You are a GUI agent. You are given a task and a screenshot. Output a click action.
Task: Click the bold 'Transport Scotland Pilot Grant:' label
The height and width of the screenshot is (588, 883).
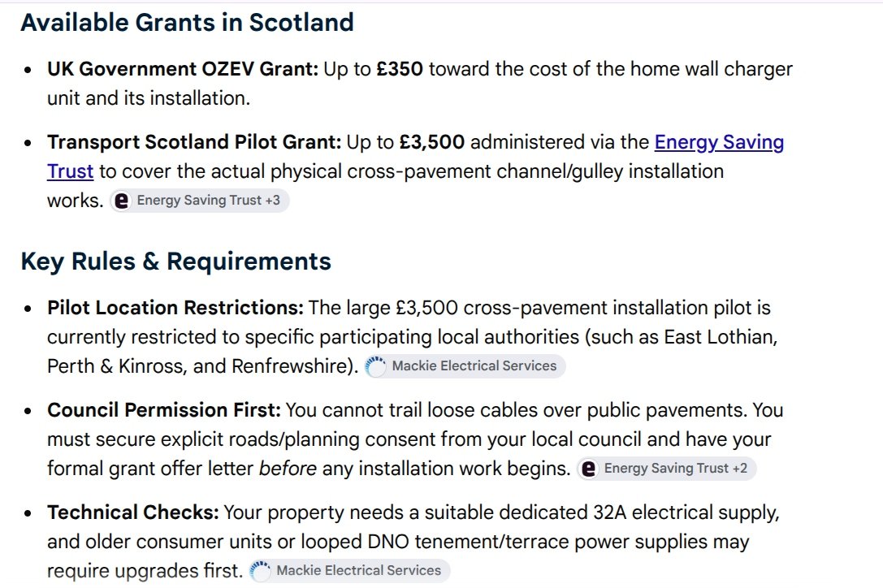pyautogui.click(x=194, y=142)
